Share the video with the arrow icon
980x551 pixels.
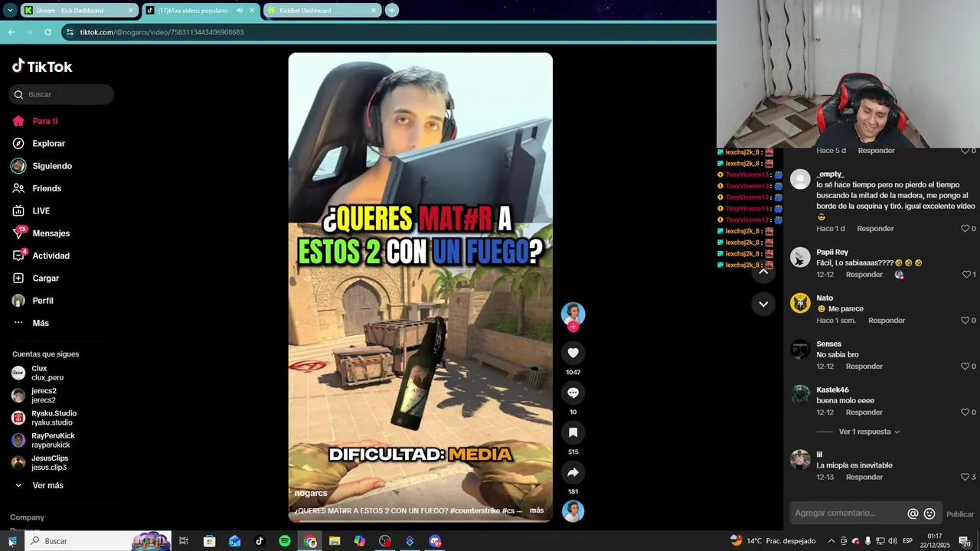tap(573, 472)
